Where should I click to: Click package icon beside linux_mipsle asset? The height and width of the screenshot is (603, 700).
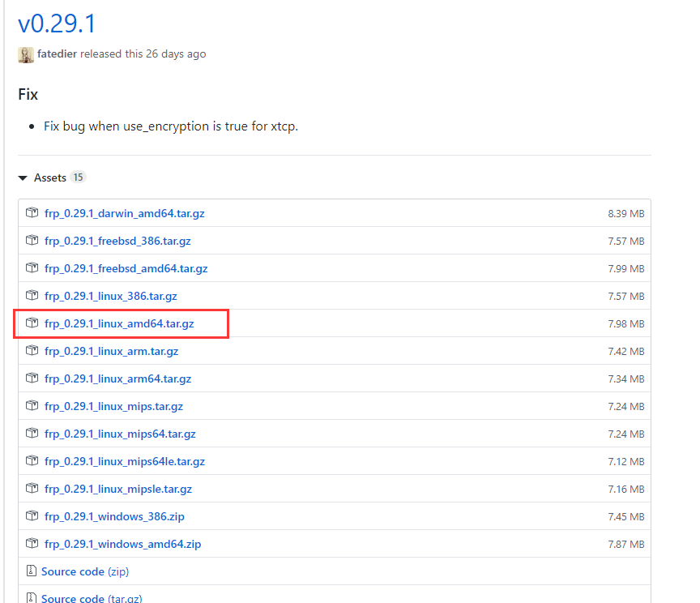point(32,488)
